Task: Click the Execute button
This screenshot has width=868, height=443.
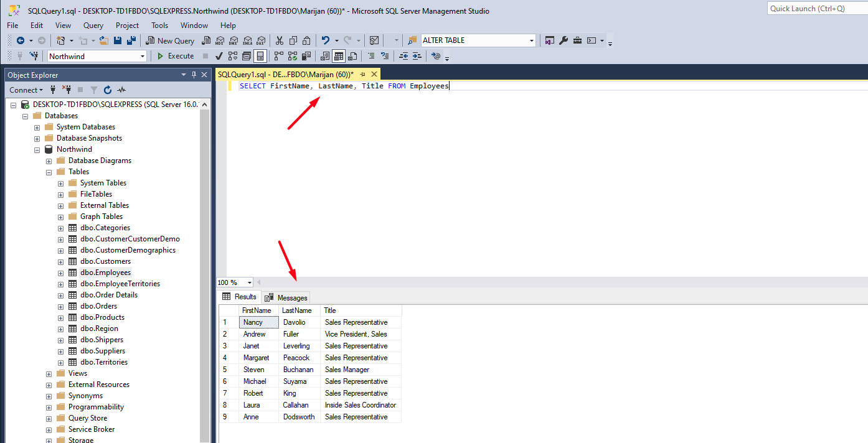Action: click(175, 56)
